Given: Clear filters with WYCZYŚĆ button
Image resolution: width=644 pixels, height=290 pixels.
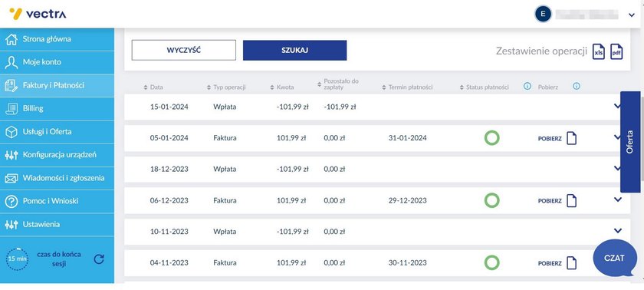Looking at the screenshot, I should (183, 50).
